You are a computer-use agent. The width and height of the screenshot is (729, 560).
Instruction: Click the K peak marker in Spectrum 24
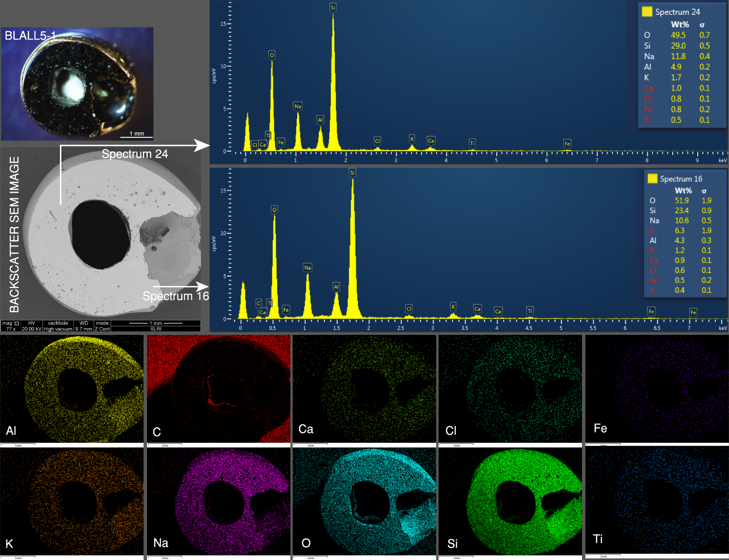412,139
